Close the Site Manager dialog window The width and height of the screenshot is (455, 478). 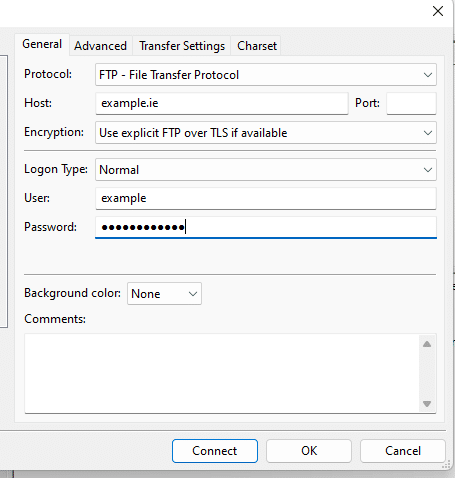pyautogui.click(x=438, y=11)
